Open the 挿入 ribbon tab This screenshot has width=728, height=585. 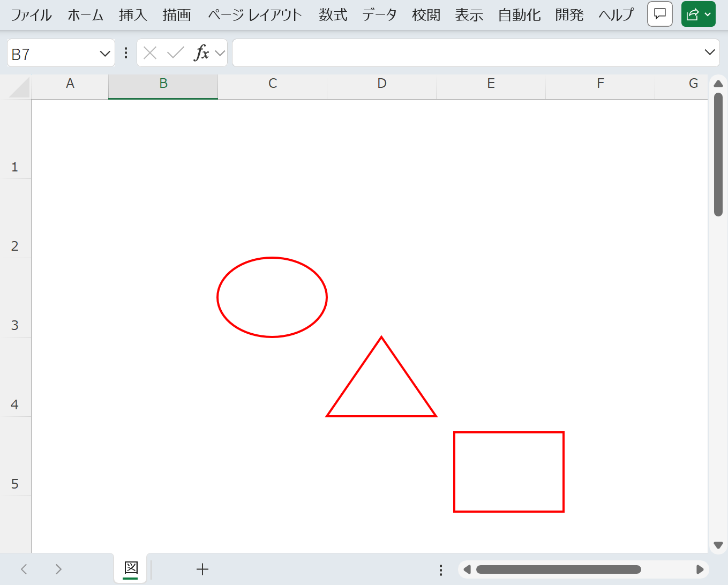point(133,15)
